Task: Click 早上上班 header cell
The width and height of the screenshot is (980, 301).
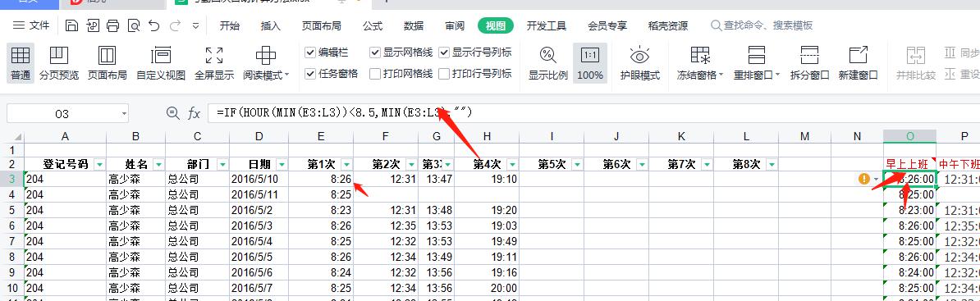Action: click(x=909, y=164)
